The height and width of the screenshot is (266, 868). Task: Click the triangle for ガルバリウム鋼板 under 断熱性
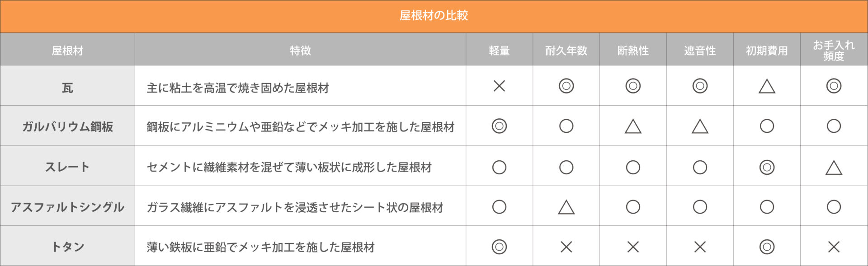pos(633,126)
